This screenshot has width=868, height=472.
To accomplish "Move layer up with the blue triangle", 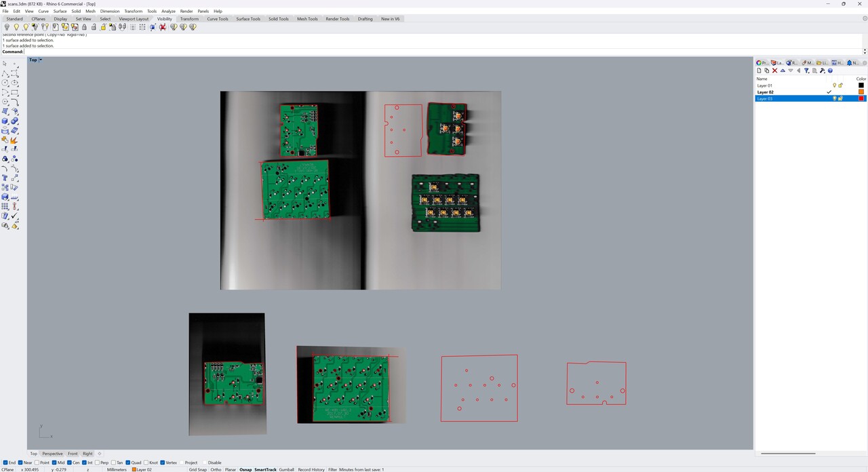I will coord(783,71).
